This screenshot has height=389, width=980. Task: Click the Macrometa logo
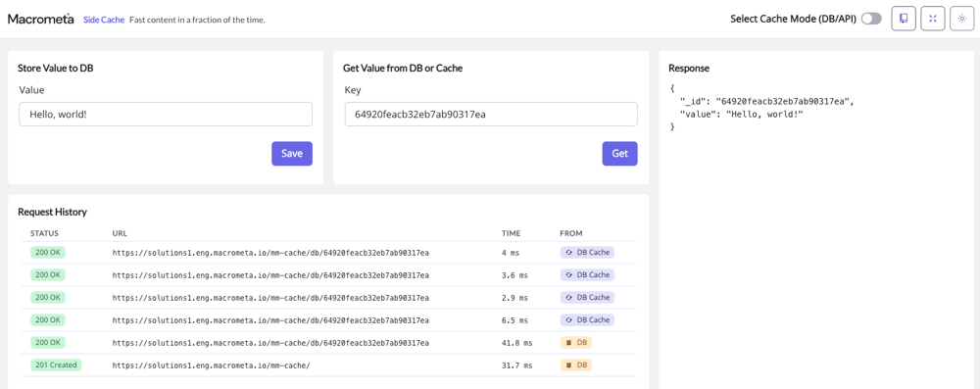pyautogui.click(x=41, y=19)
